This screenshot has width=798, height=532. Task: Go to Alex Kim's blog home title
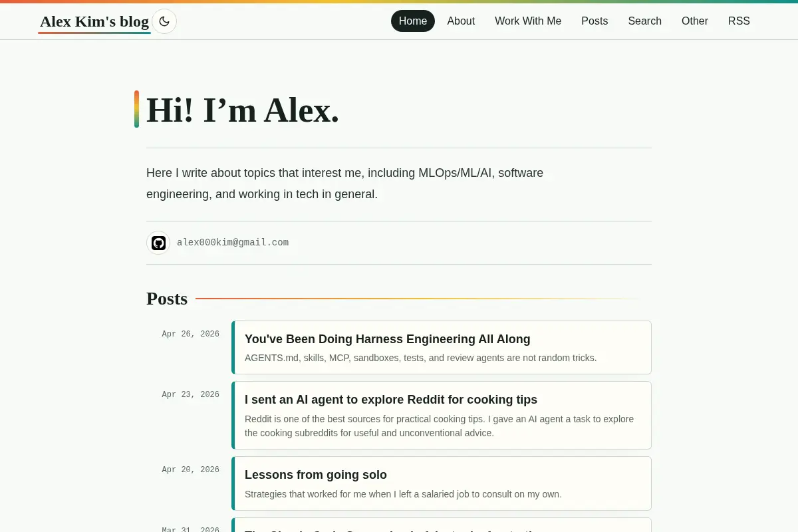pos(94,21)
